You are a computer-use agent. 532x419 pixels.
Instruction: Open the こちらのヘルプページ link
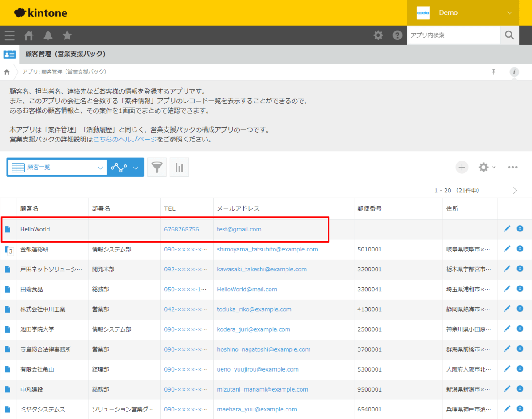coord(125,139)
